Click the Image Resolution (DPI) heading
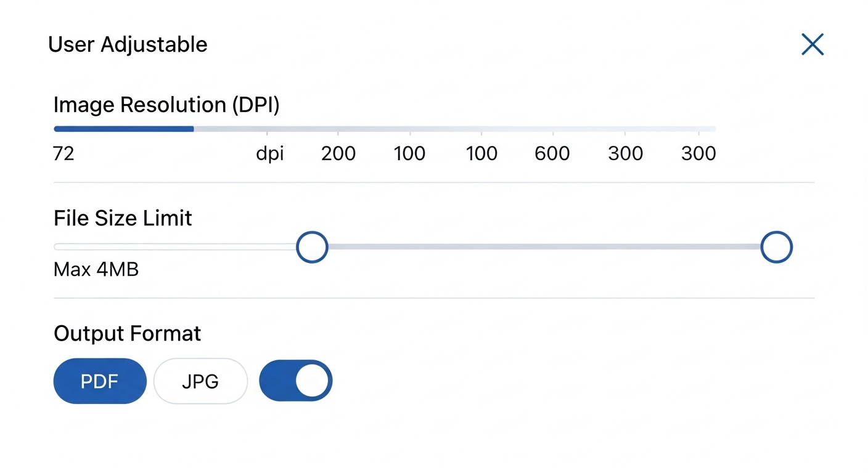This screenshot has width=868, height=473. pos(166,105)
